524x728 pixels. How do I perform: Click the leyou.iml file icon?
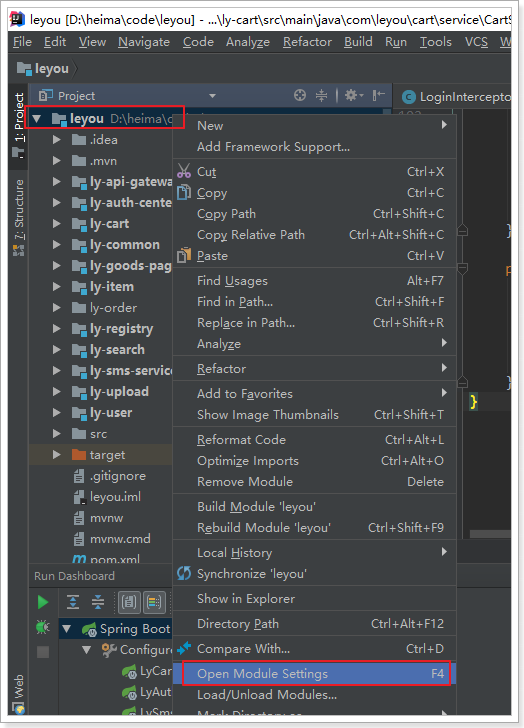tap(79, 497)
